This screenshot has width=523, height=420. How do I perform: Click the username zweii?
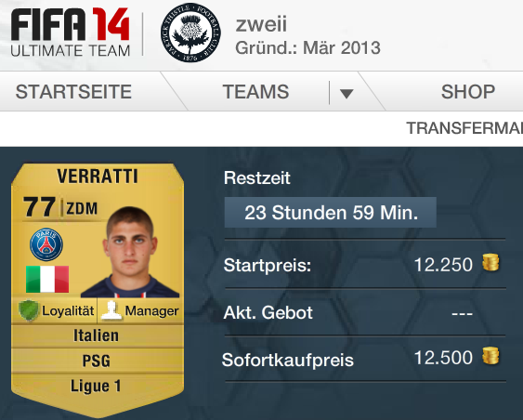261,24
